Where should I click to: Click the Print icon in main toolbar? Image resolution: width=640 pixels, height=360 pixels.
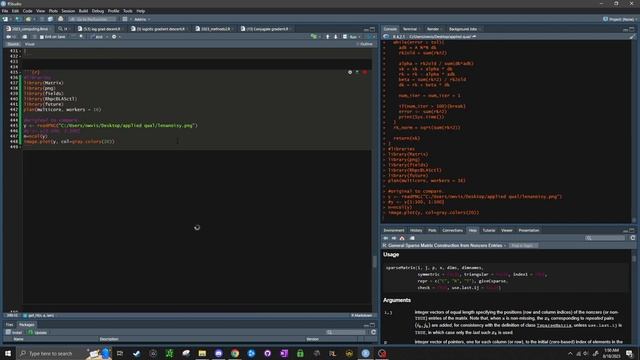pyautogui.click(x=61, y=19)
